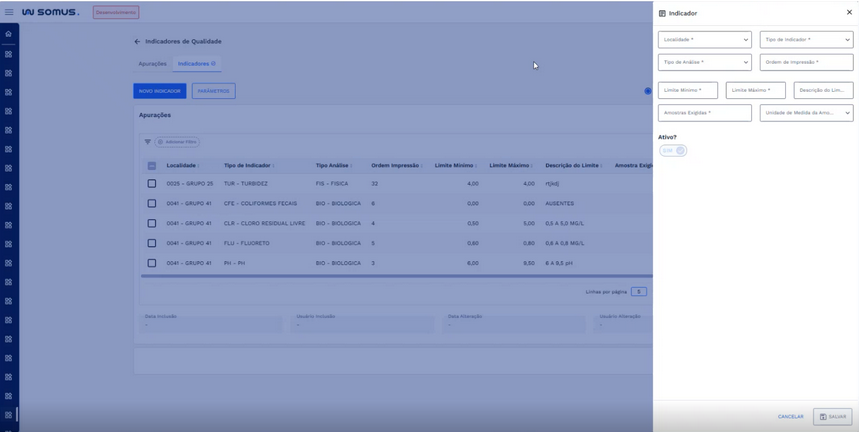Viewport: 859px width, 433px height.
Task: Click the Somus logo in the header
Action: (50, 12)
